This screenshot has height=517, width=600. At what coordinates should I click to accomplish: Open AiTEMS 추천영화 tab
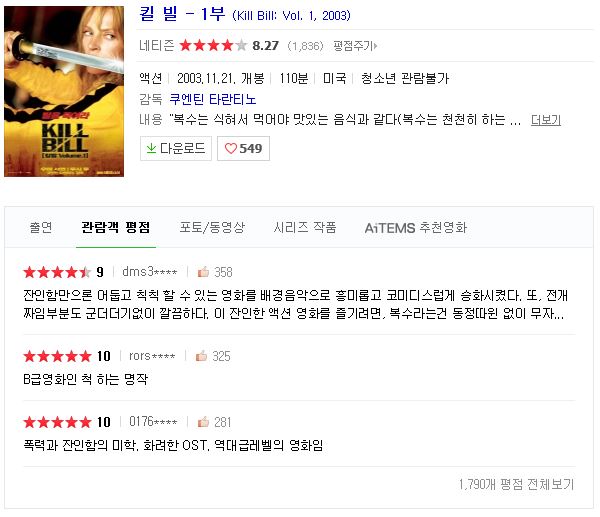coord(416,228)
